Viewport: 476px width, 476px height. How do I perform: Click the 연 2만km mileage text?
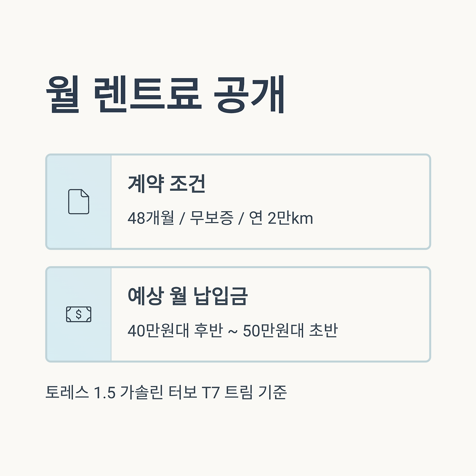(x=281, y=218)
